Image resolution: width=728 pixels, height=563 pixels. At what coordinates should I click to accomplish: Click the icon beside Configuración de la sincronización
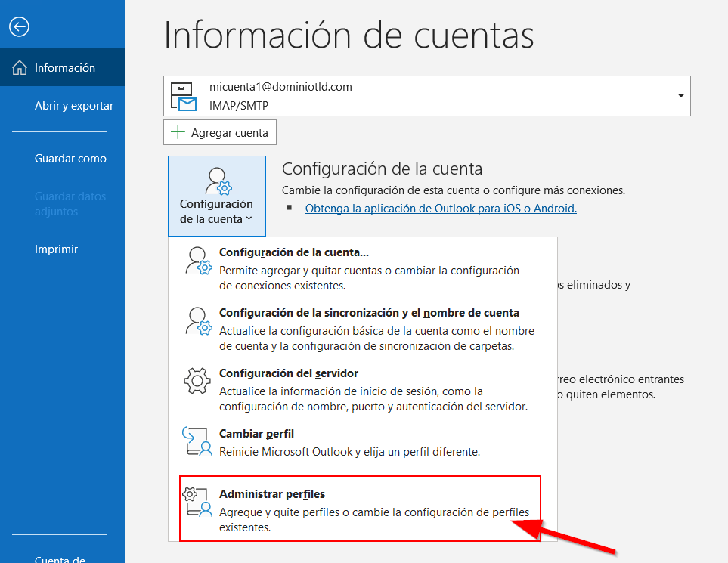pos(197,320)
